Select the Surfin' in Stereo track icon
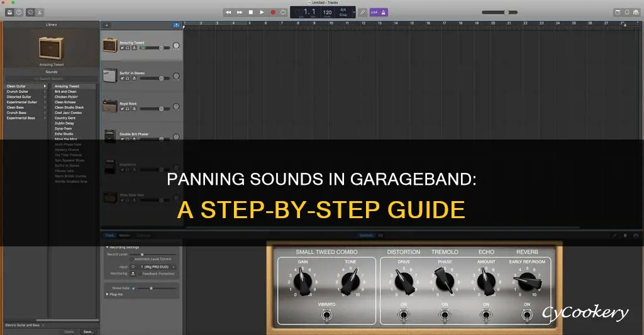 (x=110, y=75)
